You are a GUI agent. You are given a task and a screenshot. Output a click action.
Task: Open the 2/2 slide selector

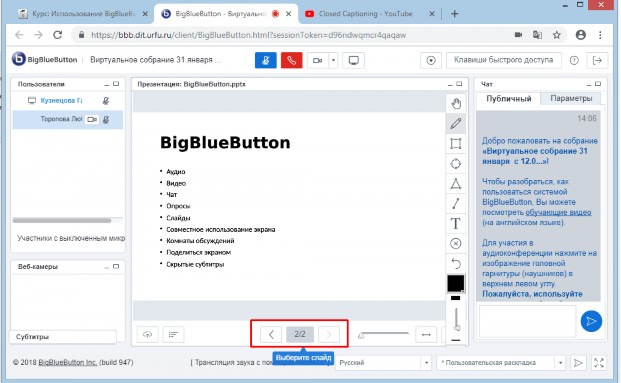pos(300,335)
